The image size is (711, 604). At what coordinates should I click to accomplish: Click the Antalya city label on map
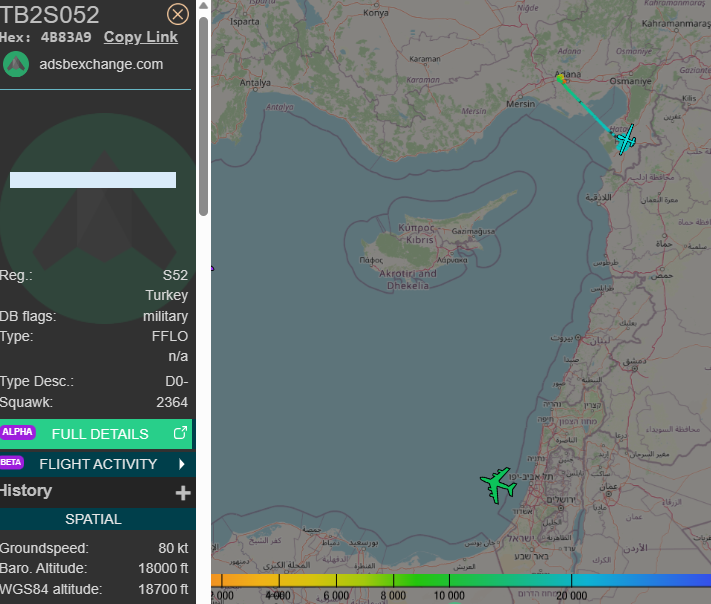coord(255,83)
